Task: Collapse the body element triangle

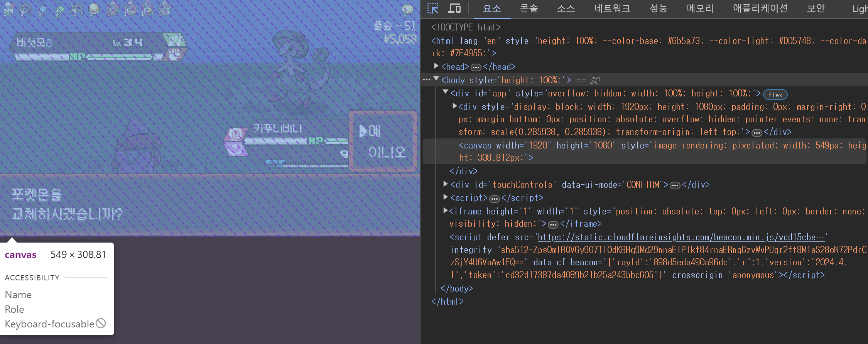Action: [436, 79]
